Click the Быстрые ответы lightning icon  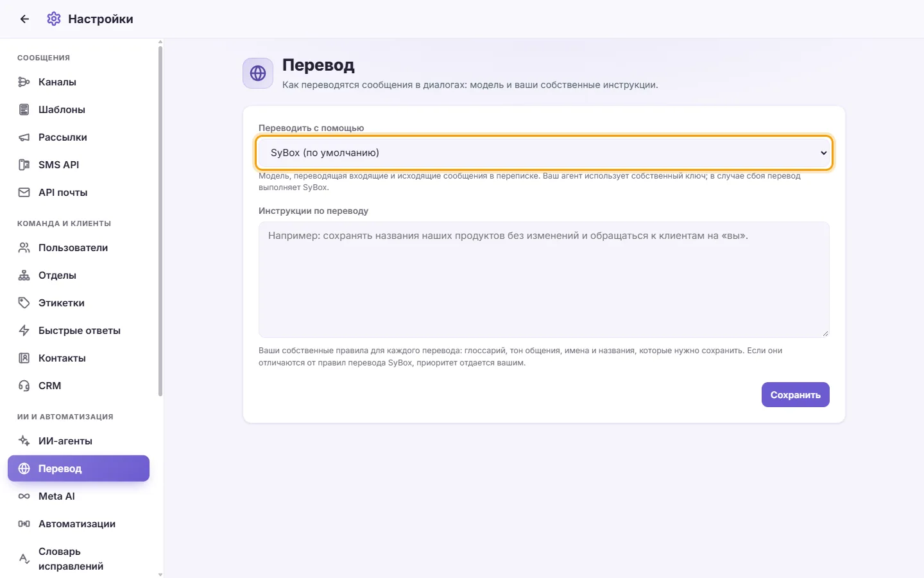(24, 331)
